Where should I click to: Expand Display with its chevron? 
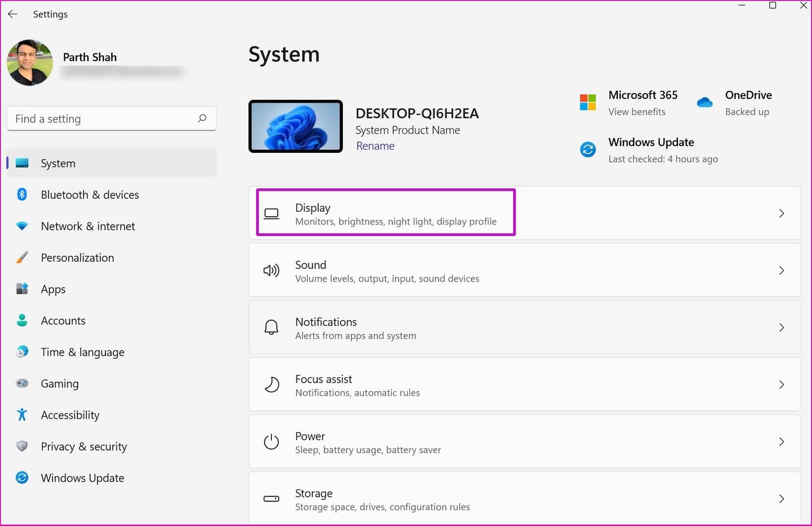(781, 213)
